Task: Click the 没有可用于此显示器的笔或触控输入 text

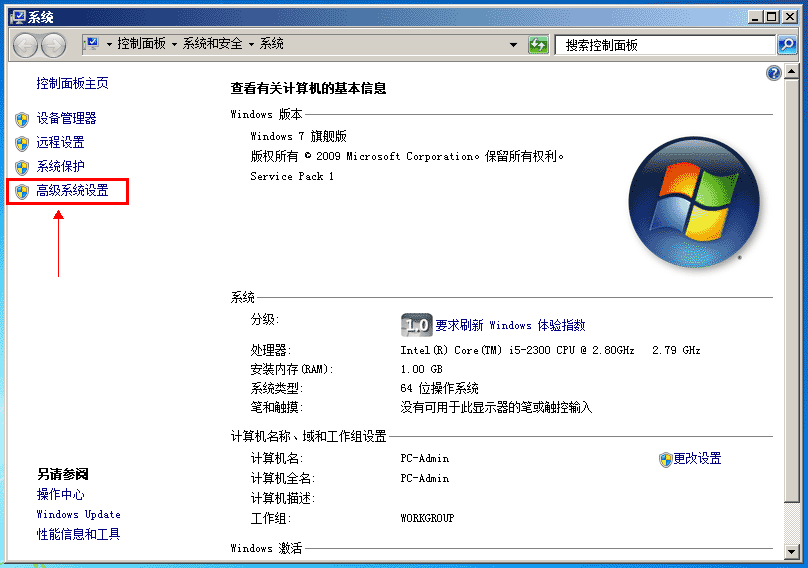Action: coord(496,408)
